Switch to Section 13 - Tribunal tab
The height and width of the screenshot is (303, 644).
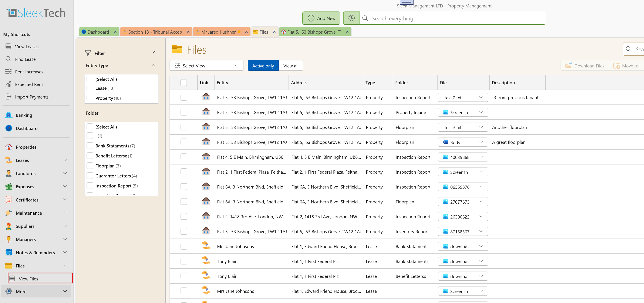155,32
